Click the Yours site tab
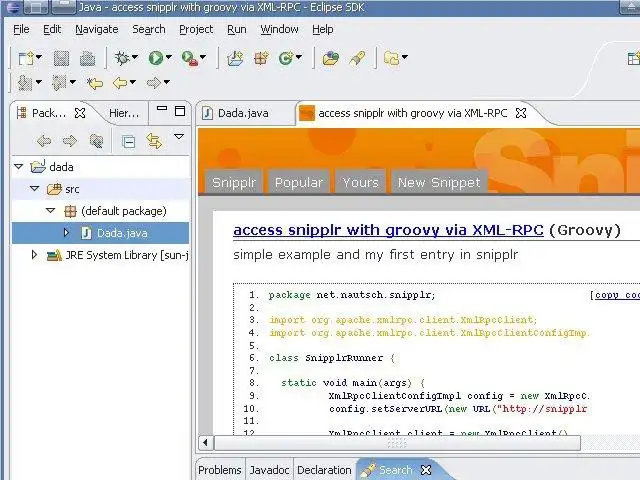 [x=361, y=182]
